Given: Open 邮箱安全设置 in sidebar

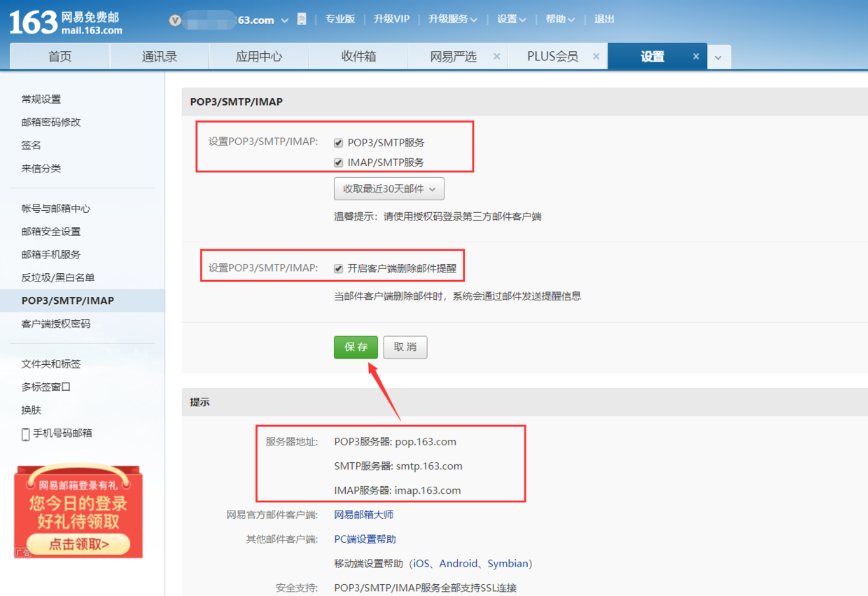Looking at the screenshot, I should (x=51, y=232).
